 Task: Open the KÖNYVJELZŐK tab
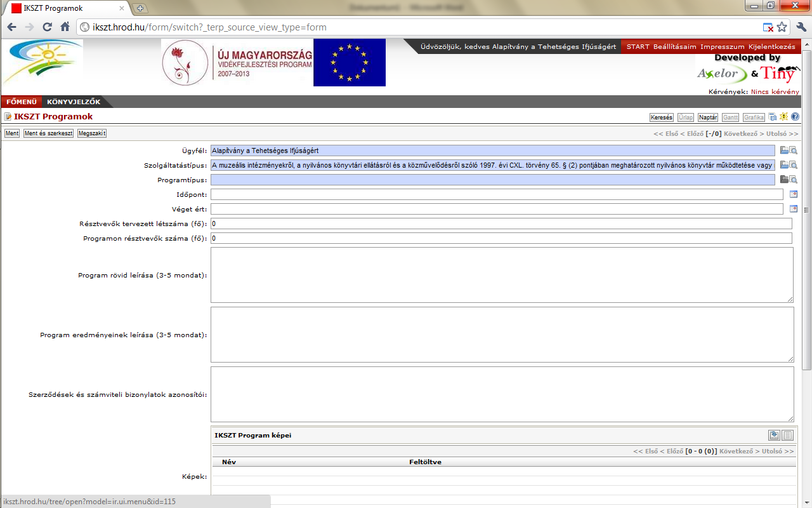point(74,102)
